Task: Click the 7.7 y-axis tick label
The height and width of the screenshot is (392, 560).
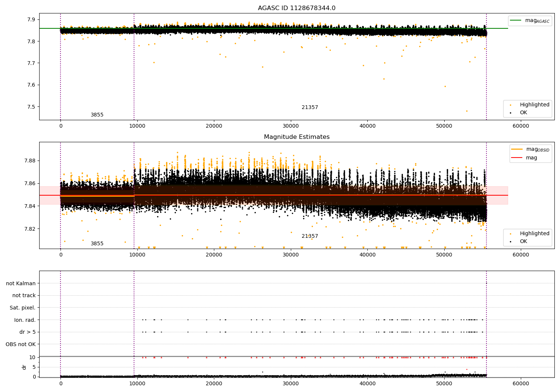Action: [31, 63]
